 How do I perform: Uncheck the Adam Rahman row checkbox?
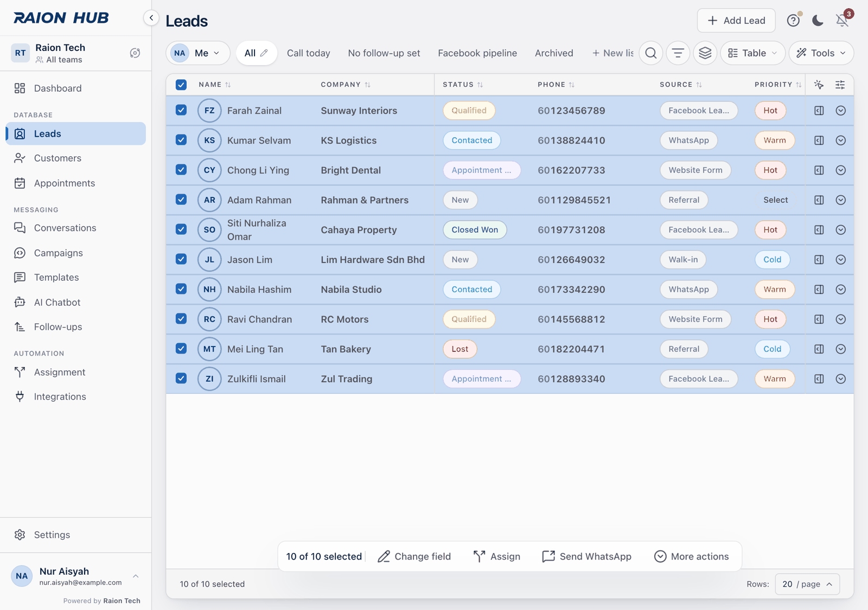pos(181,200)
